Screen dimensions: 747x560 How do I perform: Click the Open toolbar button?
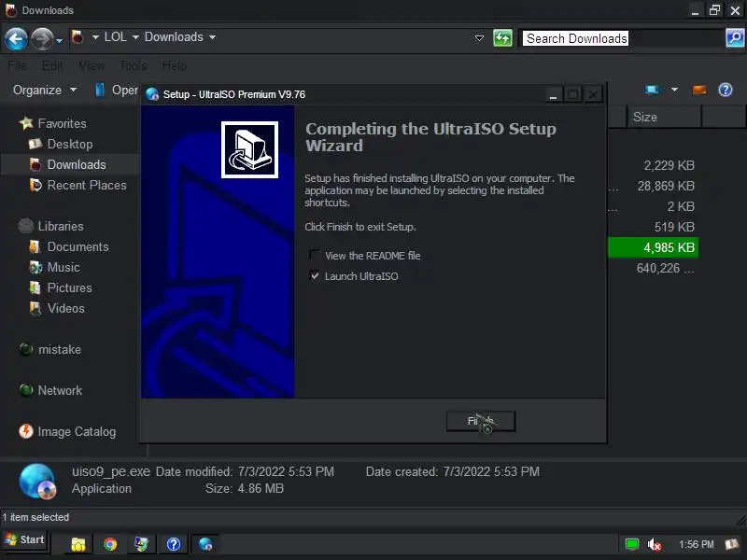(117, 90)
